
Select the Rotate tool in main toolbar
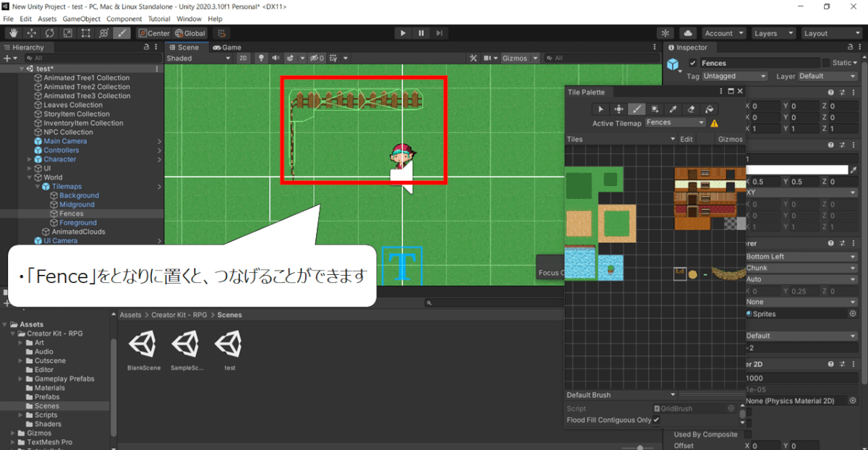49,33
